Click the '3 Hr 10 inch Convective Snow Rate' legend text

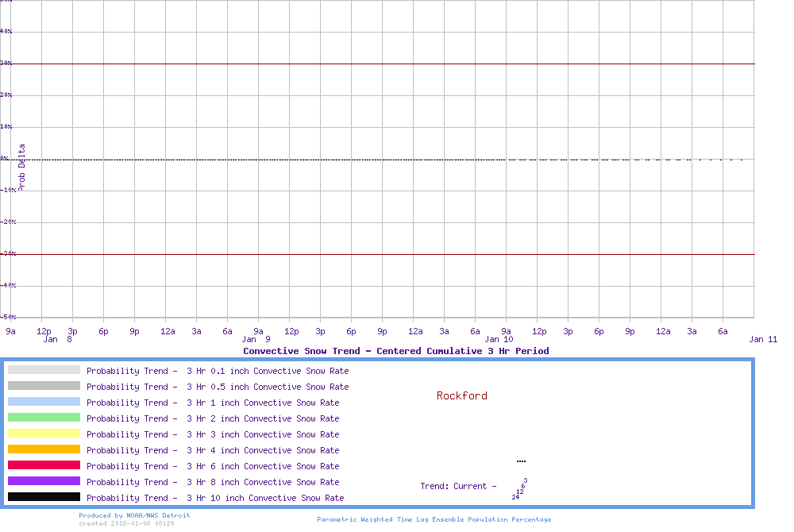[265, 498]
